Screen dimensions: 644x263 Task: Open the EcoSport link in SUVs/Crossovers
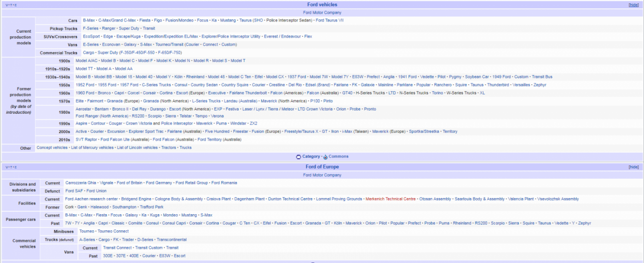click(x=91, y=36)
